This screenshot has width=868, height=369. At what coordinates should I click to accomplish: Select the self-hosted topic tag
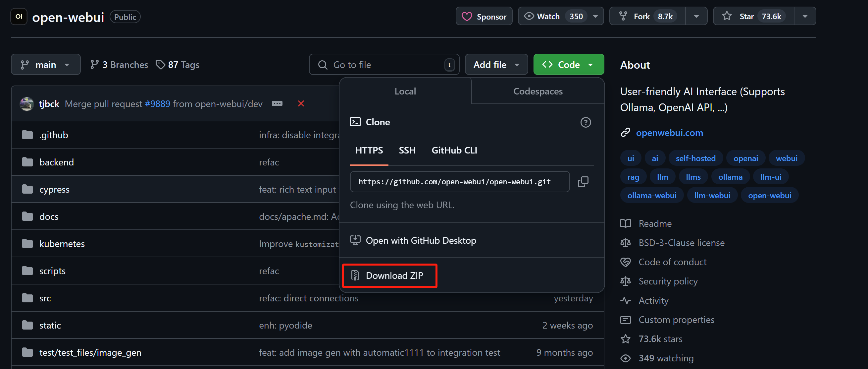695,158
